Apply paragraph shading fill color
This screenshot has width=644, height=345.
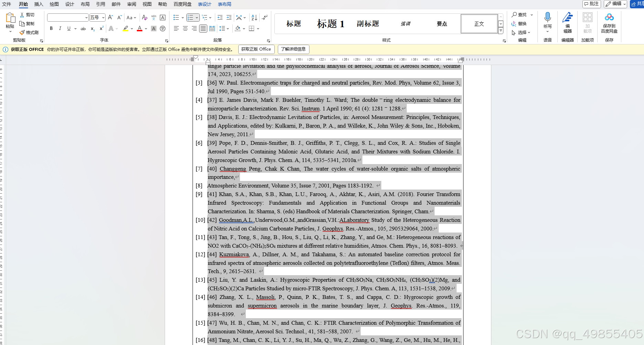tap(238, 29)
